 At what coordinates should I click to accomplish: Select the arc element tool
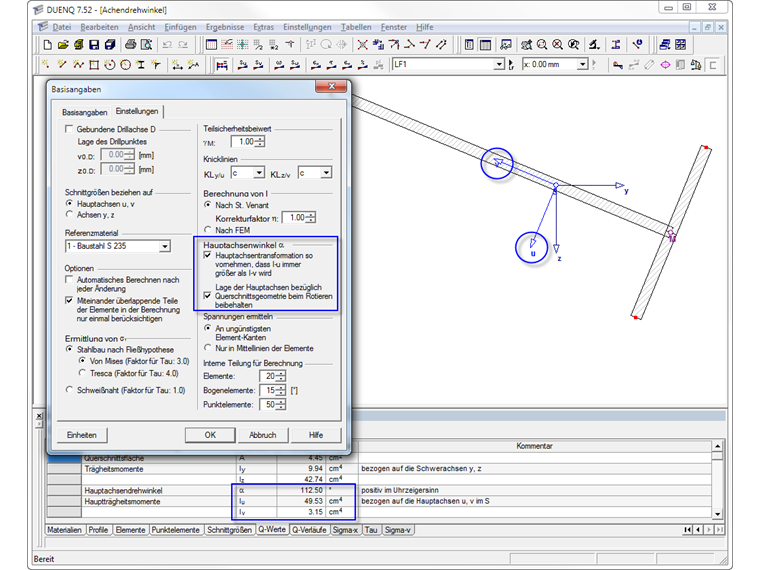pos(110,64)
